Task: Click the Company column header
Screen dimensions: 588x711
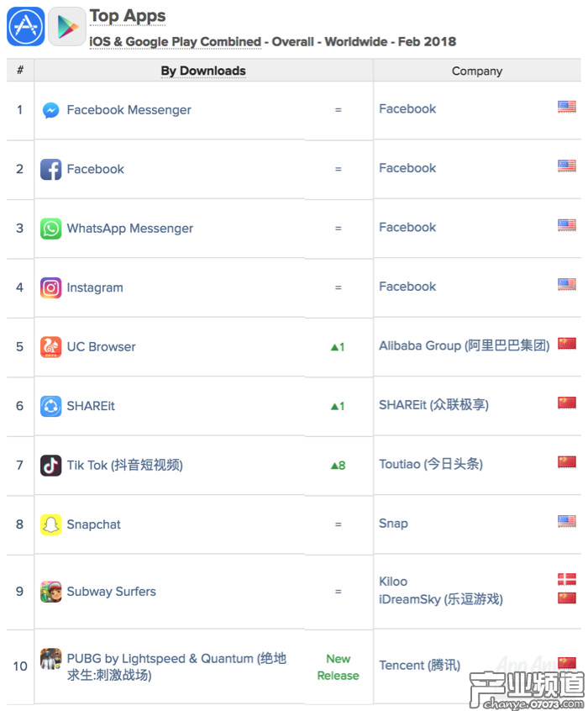Action: [x=476, y=71]
